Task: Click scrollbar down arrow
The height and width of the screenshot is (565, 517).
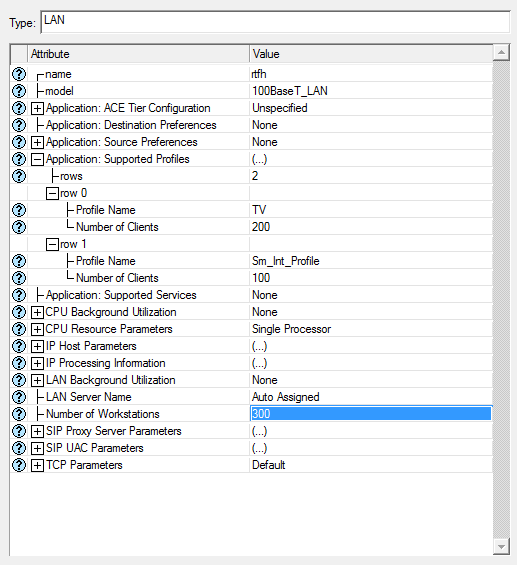Action: coord(501,547)
